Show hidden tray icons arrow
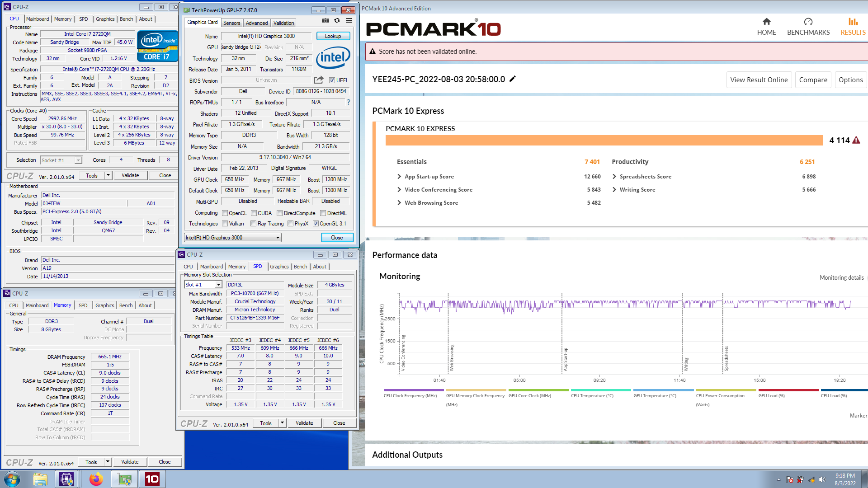The height and width of the screenshot is (488, 868). tap(778, 480)
